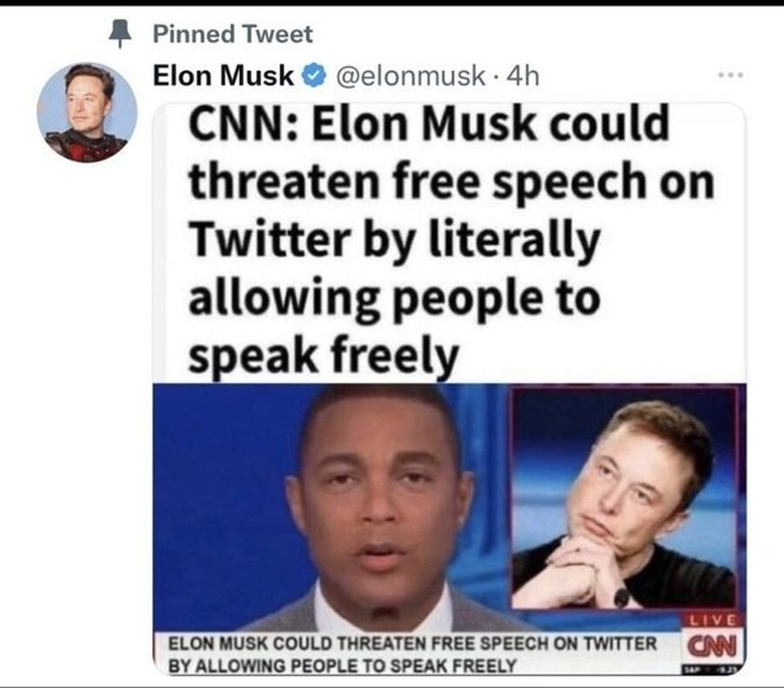Click the pin icon beside Pinned Tweet
This screenshot has width=784, height=688.
click(x=119, y=32)
